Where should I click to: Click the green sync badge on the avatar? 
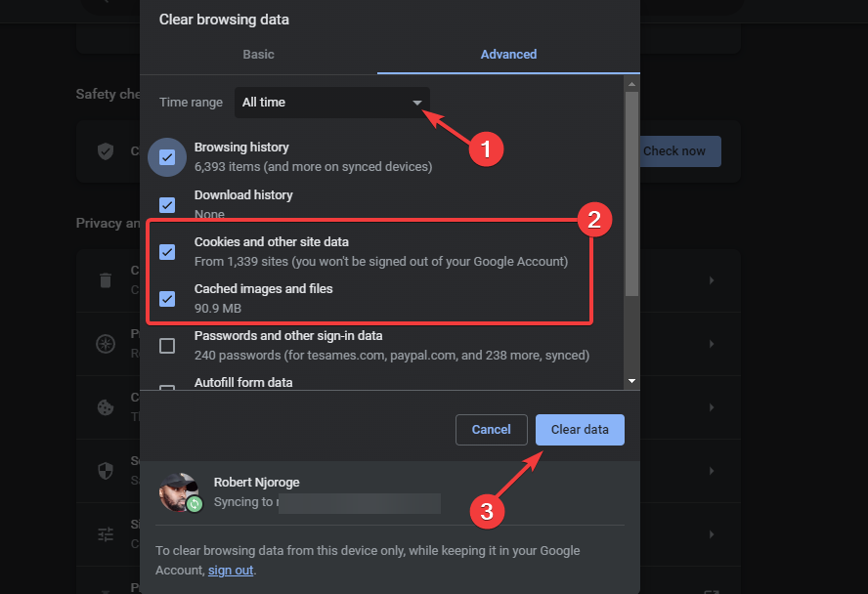pyautogui.click(x=195, y=505)
